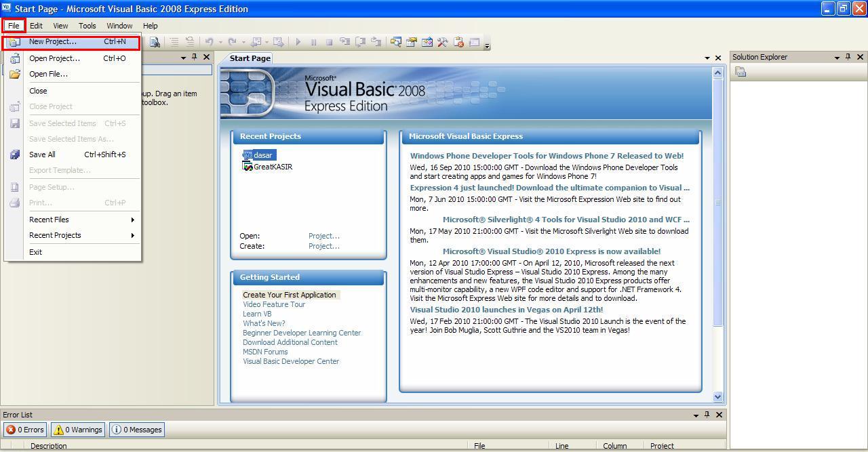Open the Error List toolbar icon
The width and height of the screenshot is (868, 452).
click(x=458, y=42)
